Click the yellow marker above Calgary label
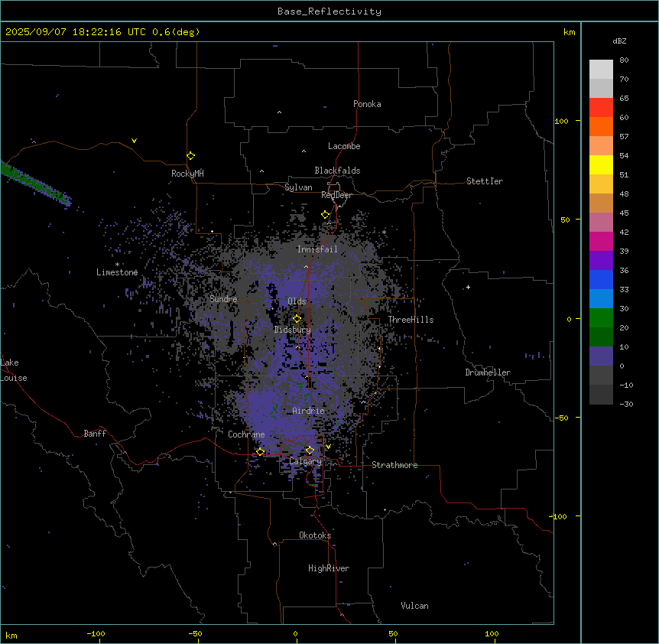This screenshot has width=659, height=644. (310, 450)
